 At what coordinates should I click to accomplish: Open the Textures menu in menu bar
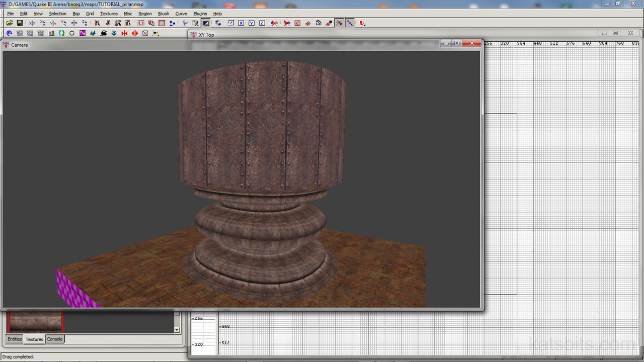tap(109, 14)
